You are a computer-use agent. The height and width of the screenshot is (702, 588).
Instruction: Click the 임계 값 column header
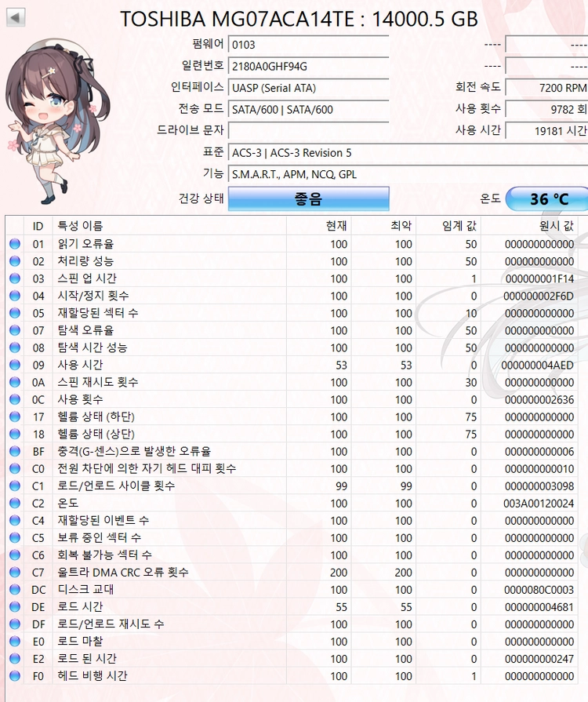(448, 226)
